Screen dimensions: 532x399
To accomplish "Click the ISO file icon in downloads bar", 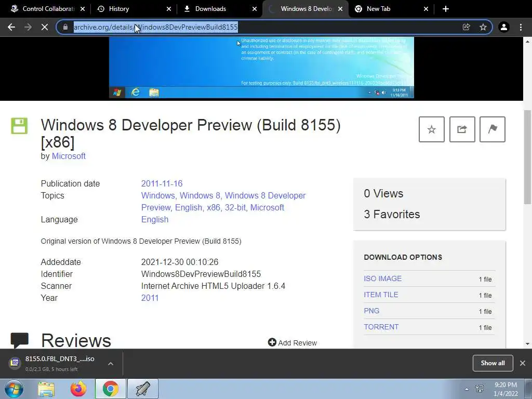I will click(15, 363).
